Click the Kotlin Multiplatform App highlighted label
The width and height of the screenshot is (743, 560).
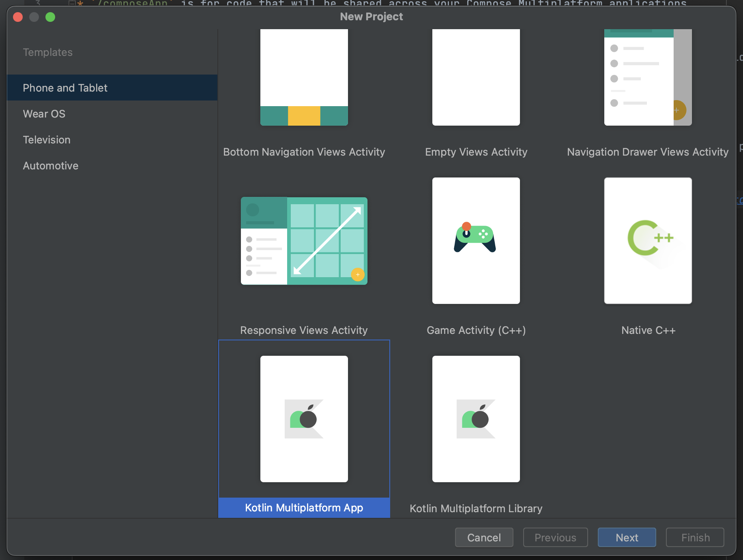(x=304, y=508)
